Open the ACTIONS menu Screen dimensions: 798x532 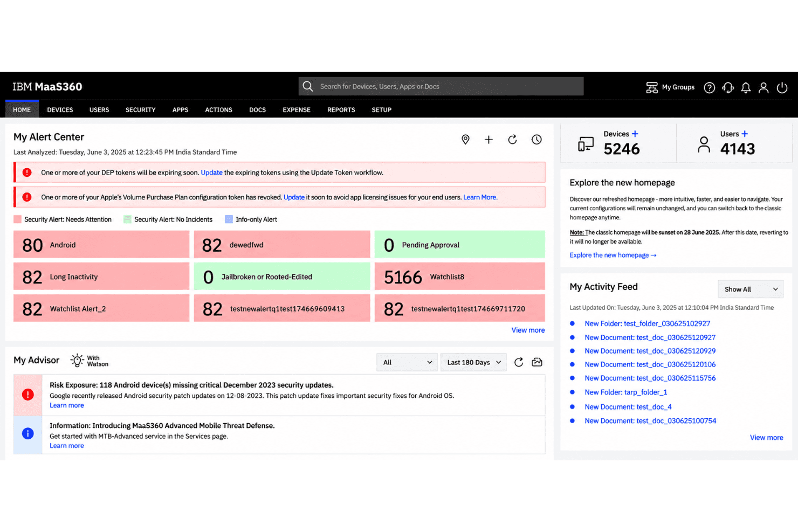coord(218,110)
